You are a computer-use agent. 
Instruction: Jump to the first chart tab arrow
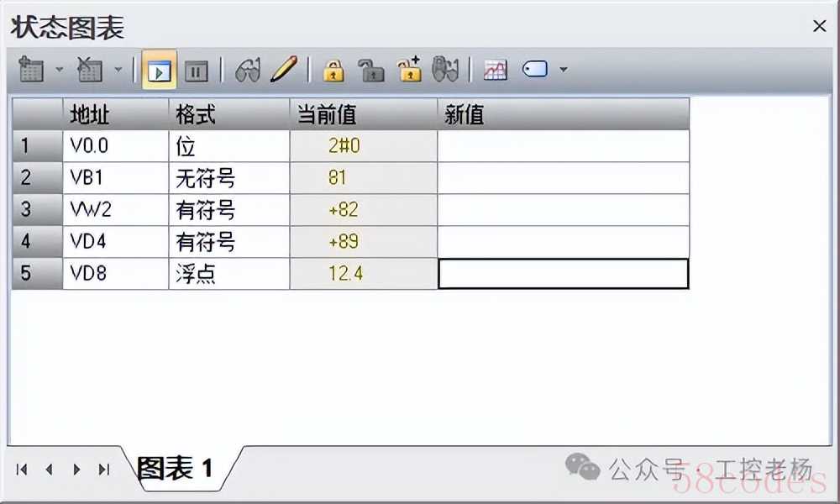[x=23, y=470]
